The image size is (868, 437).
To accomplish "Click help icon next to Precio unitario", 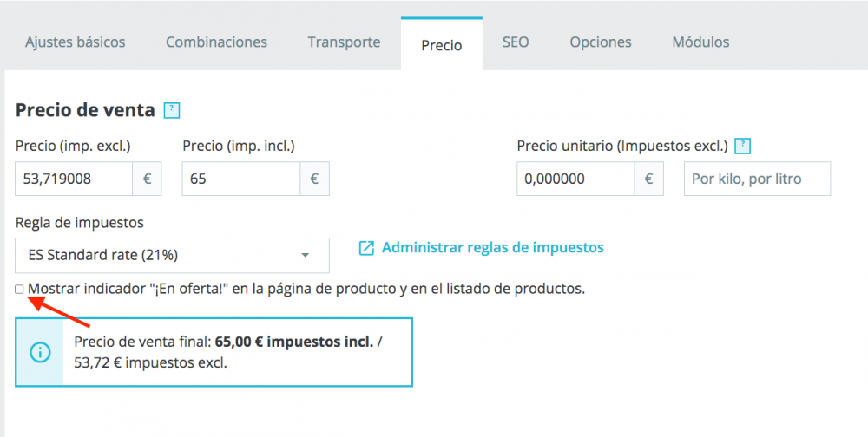I will tap(742, 146).
